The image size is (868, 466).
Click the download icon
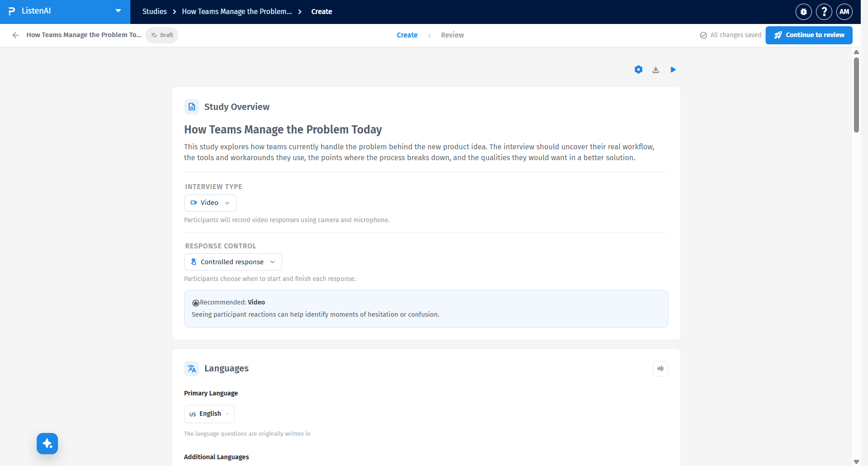(x=656, y=70)
